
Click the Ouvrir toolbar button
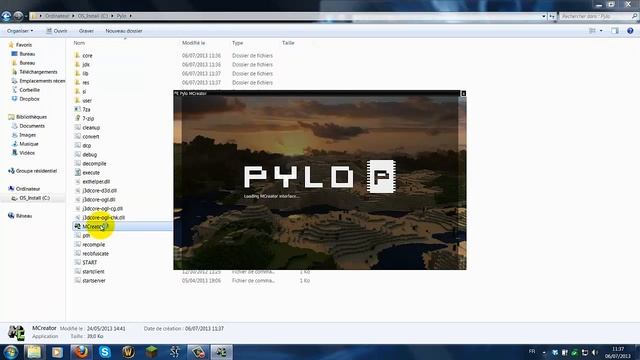click(x=57, y=31)
